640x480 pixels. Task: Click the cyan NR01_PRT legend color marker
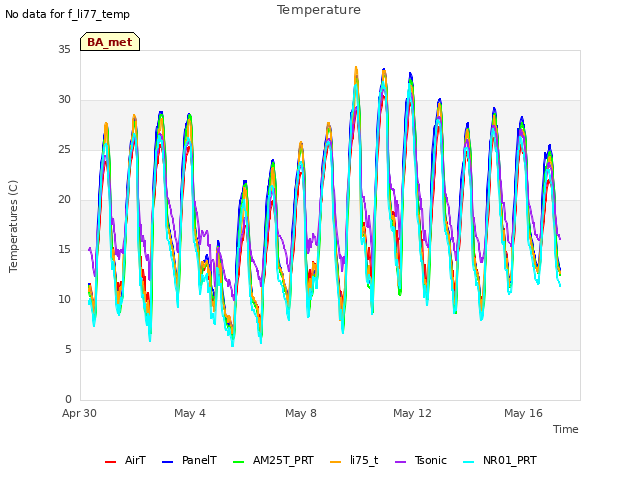[x=469, y=462]
